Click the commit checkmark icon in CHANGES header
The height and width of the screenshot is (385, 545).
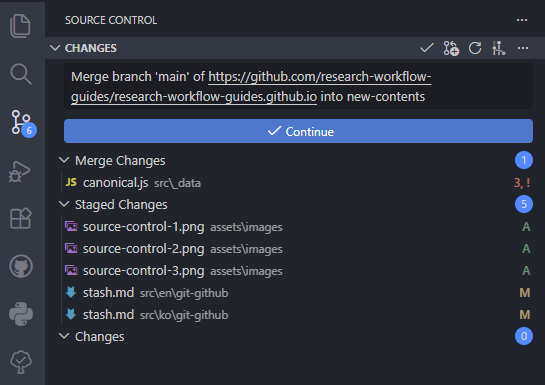coord(427,48)
